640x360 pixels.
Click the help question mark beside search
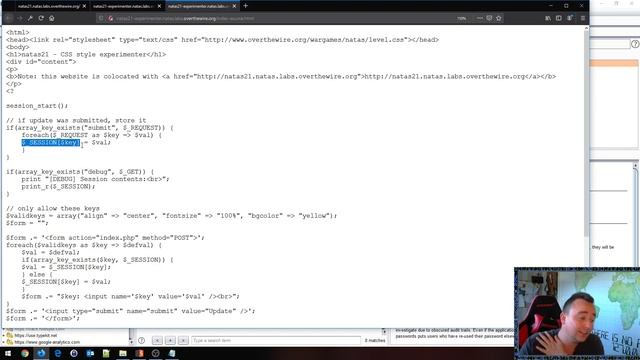pos(142,340)
